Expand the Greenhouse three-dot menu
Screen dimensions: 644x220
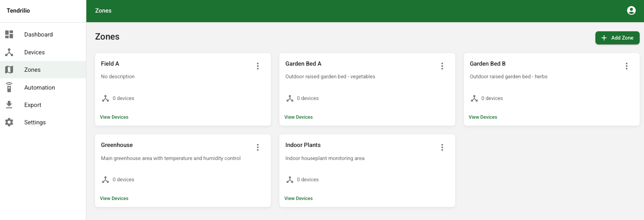258,147
